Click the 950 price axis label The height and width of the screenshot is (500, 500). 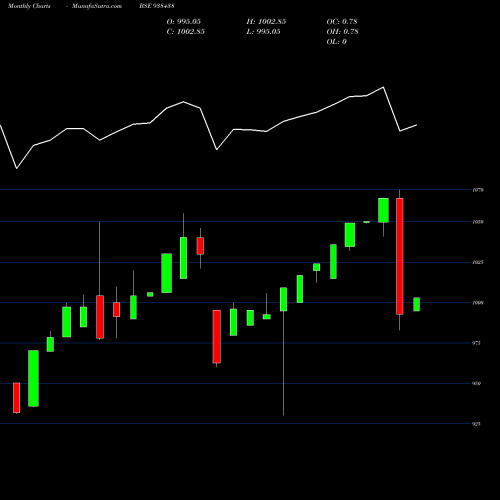pos(477,383)
